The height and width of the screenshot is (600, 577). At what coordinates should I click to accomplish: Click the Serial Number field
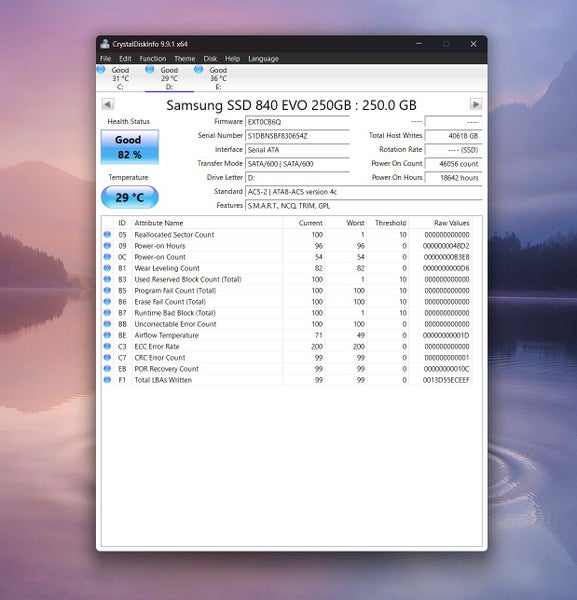point(297,136)
